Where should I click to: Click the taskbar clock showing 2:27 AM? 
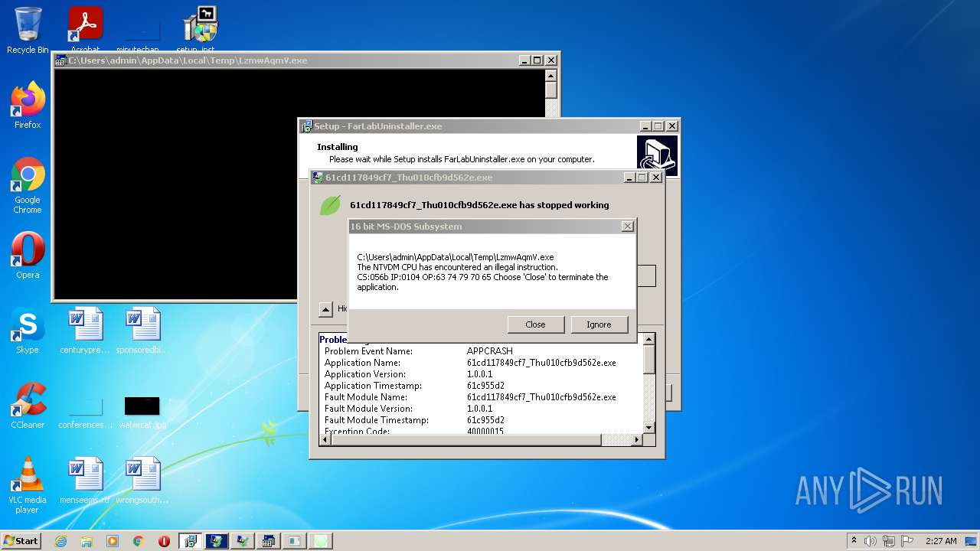(x=941, y=541)
